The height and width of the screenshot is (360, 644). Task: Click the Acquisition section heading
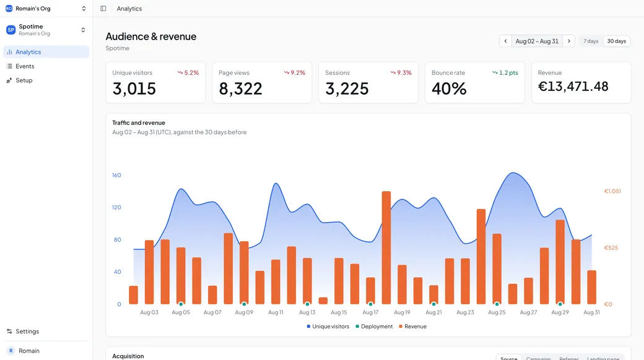128,356
